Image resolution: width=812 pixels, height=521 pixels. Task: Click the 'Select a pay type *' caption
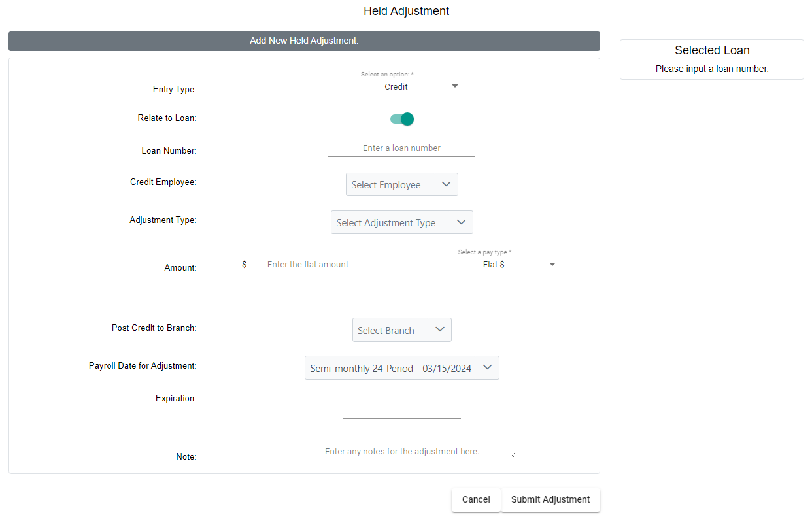[485, 252]
